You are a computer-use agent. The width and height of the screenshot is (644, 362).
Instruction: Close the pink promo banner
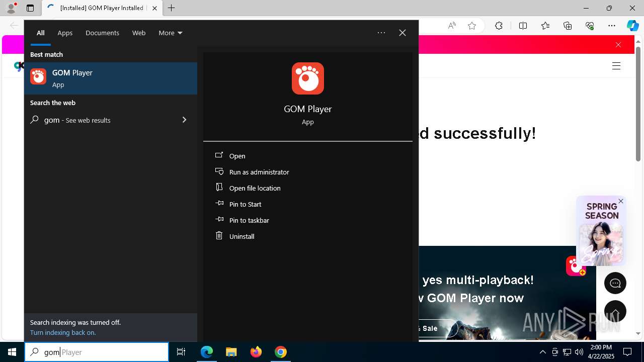click(618, 45)
